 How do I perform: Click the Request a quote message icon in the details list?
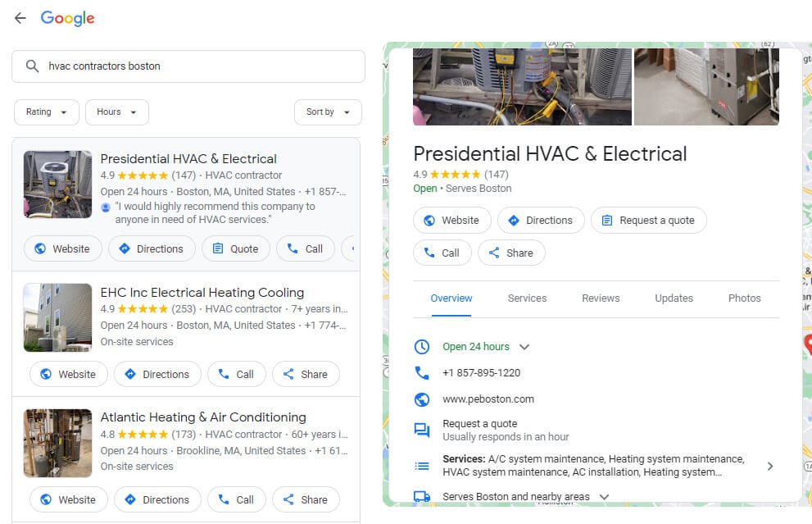422,430
